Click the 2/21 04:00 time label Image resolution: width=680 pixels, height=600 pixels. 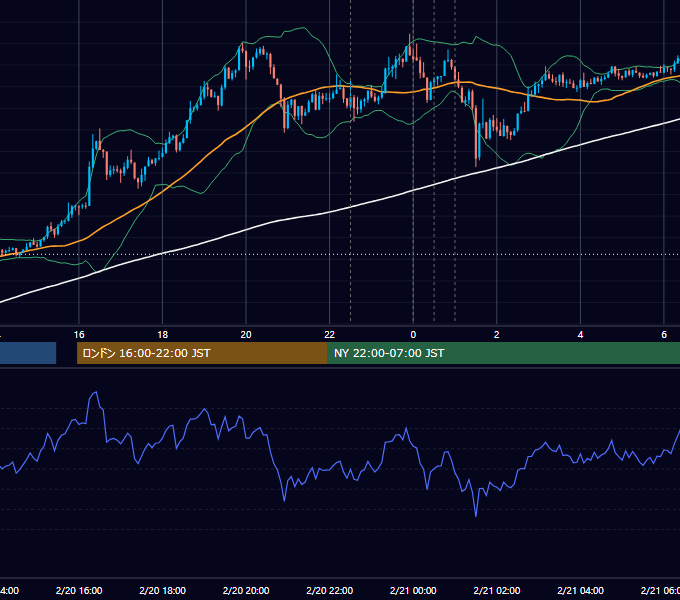[580, 590]
